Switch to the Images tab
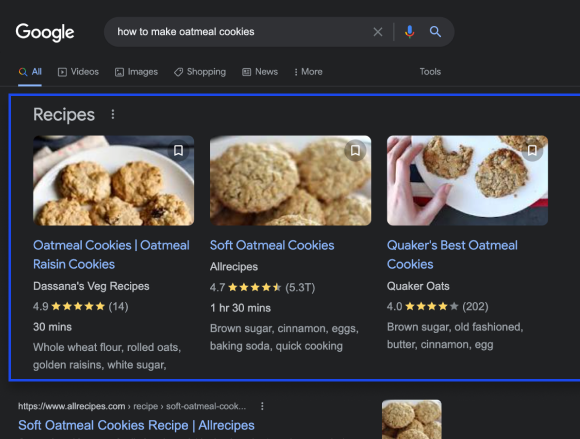Image resolution: width=580 pixels, height=439 pixels. [x=136, y=72]
